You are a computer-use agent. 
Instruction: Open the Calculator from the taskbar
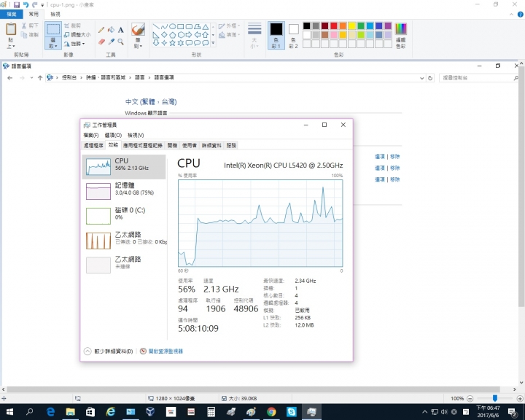[211, 412]
